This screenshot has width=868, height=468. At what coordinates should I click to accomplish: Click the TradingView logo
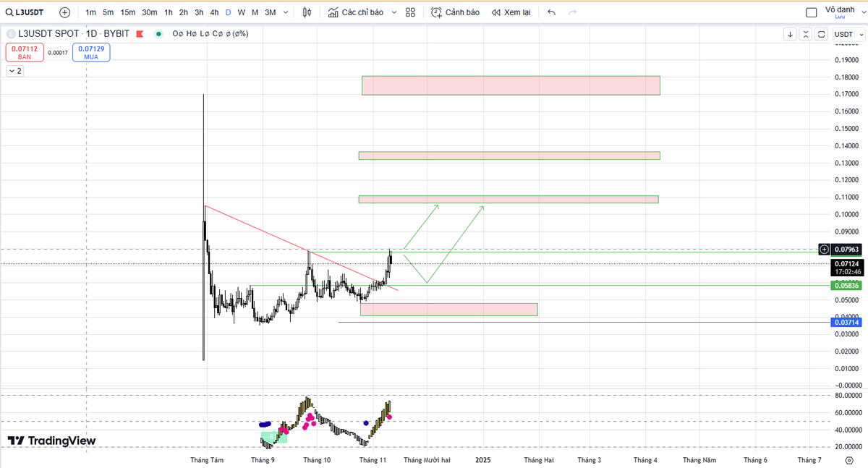click(51, 441)
